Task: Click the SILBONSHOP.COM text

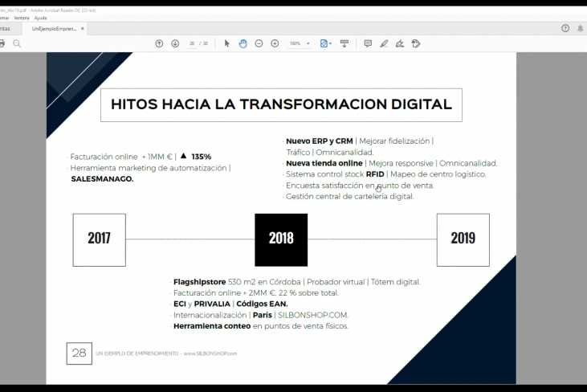Action: [x=313, y=315]
